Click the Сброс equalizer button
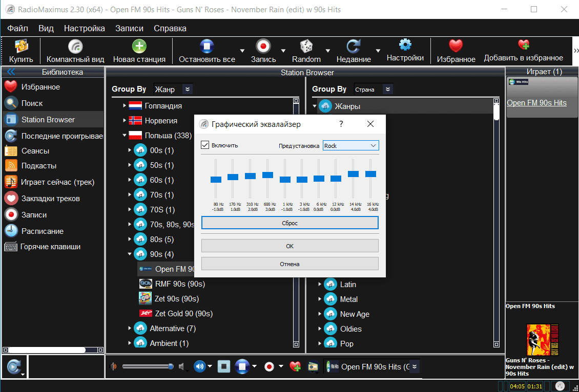Image resolution: width=579 pixels, height=392 pixels. click(x=290, y=223)
